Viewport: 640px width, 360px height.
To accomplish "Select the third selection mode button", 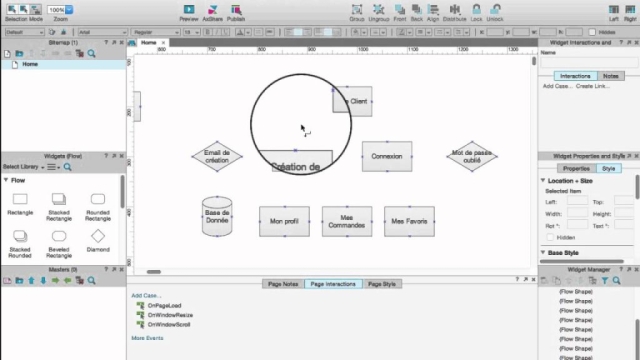I will (36, 9).
